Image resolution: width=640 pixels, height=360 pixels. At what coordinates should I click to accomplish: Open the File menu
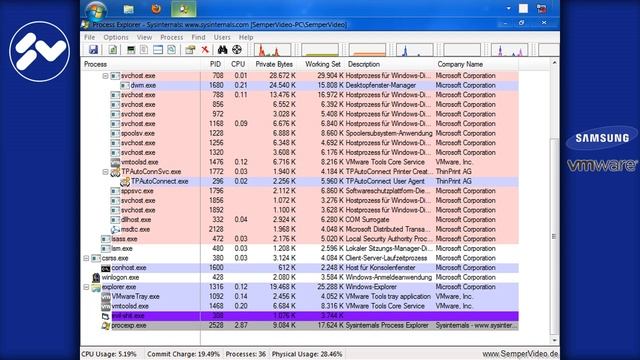pyautogui.click(x=89, y=37)
